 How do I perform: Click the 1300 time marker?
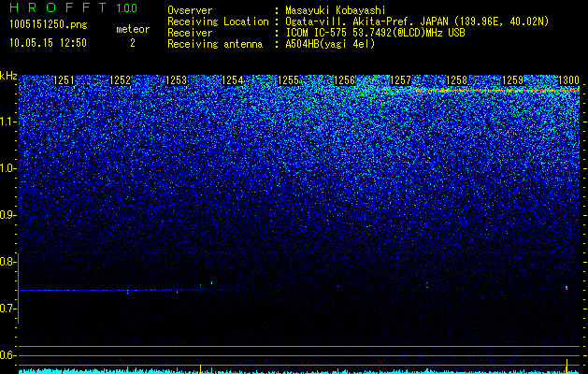[x=569, y=80]
